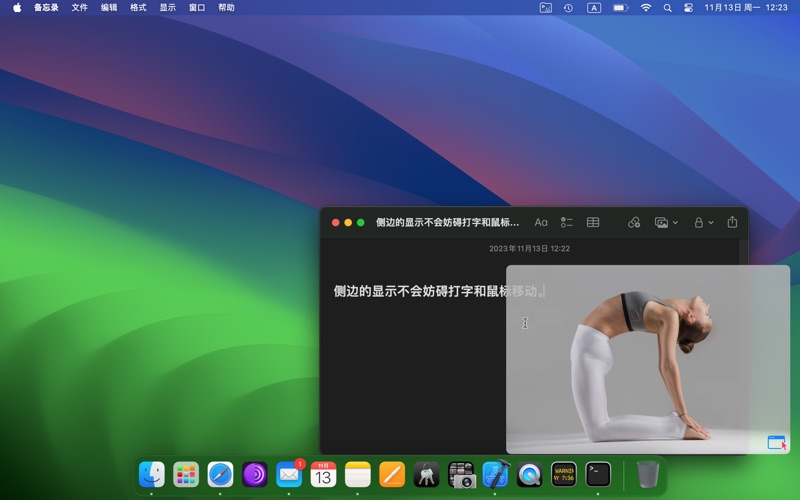The width and height of the screenshot is (800, 500).
Task: Toggle the Wi-Fi status menu
Action: click(646, 7)
